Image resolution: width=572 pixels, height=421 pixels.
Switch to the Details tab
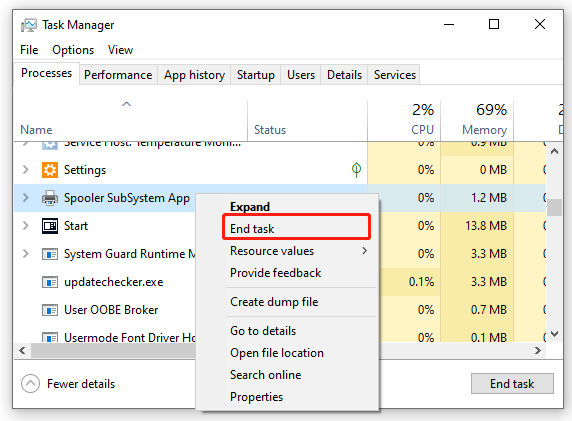coord(344,75)
